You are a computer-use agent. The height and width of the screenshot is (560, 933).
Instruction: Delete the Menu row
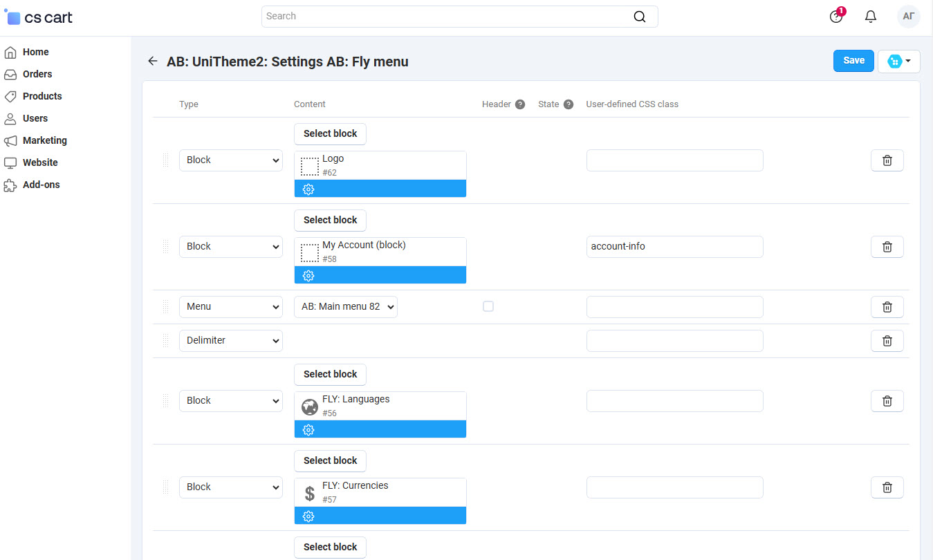887,307
